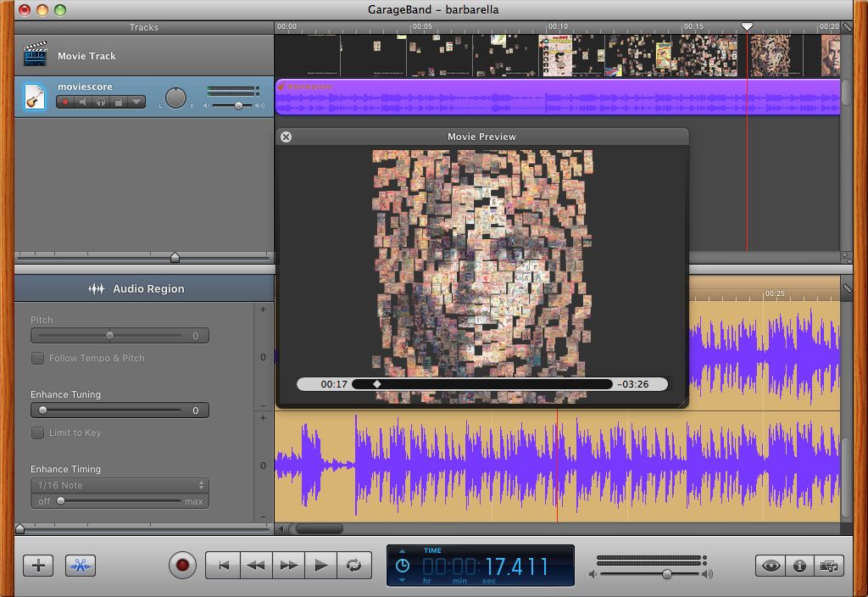This screenshot has width=868, height=597.
Task: Click the moviescore guitar document icon
Action: (x=34, y=97)
